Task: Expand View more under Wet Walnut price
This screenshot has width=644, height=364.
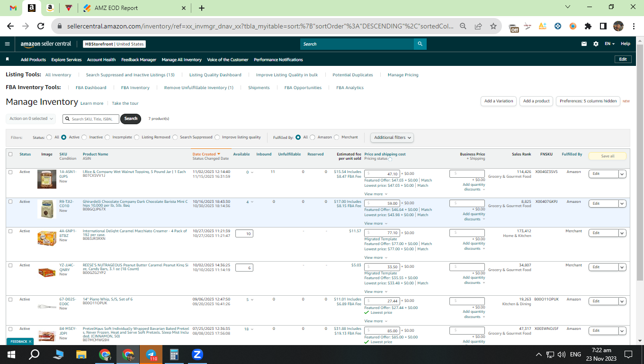Action: pyautogui.click(x=376, y=194)
